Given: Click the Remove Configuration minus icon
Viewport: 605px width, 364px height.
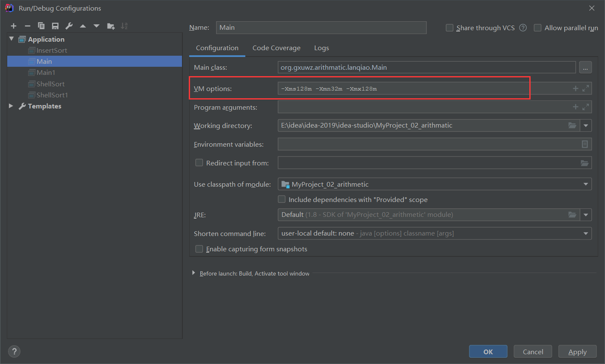Looking at the screenshot, I should tap(27, 26).
